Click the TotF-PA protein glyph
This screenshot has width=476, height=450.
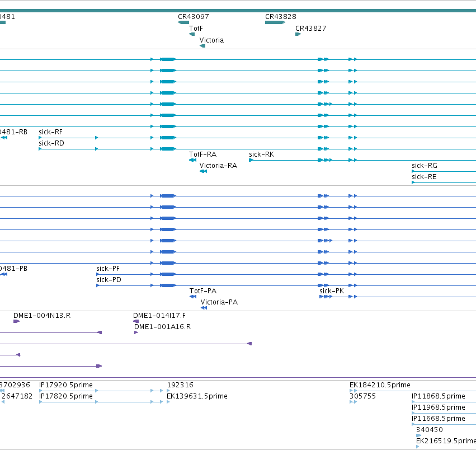(x=193, y=297)
